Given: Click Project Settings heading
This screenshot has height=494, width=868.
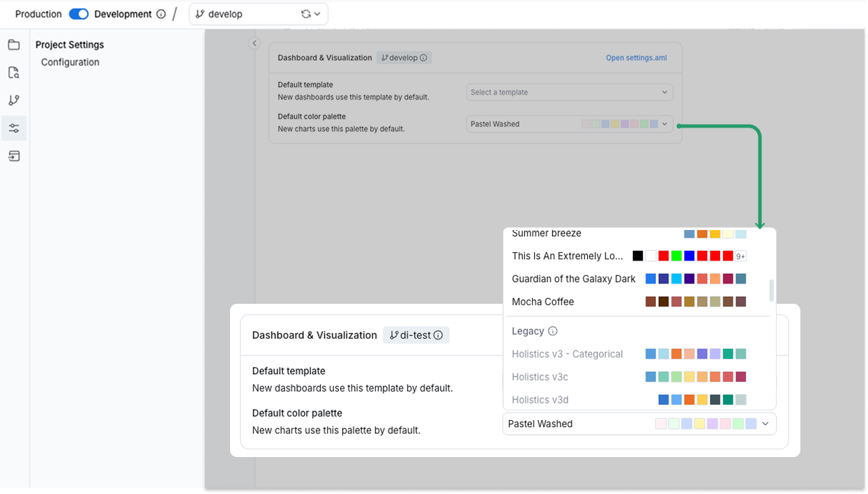Looking at the screenshot, I should (70, 45).
